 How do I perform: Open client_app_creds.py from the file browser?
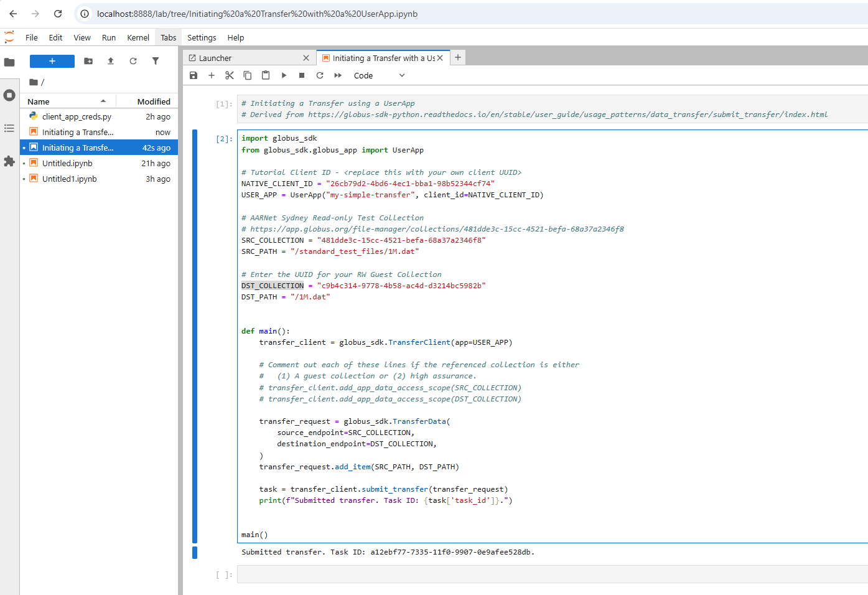[x=73, y=116]
